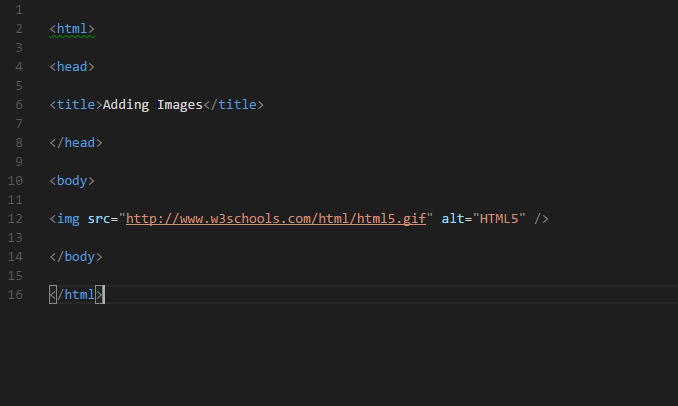Click the opening body tag on line 10

tap(72, 181)
